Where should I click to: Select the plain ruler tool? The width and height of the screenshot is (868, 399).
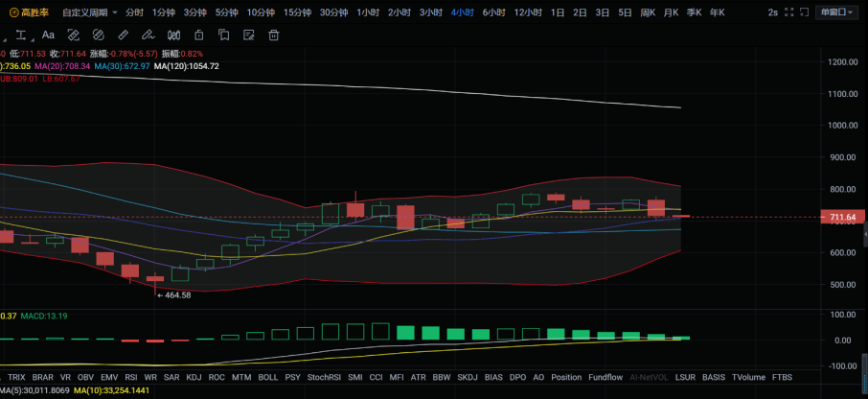tap(124, 35)
